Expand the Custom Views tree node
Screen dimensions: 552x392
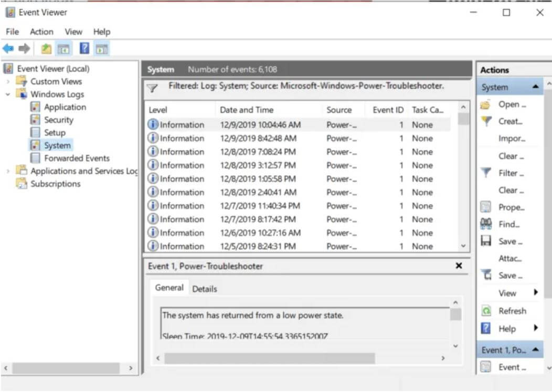click(x=8, y=82)
